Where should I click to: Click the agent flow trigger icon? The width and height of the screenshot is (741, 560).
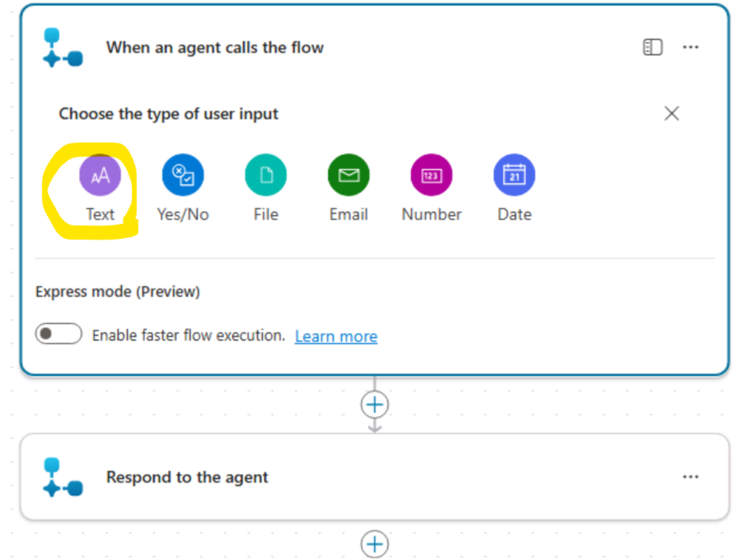pos(62,48)
